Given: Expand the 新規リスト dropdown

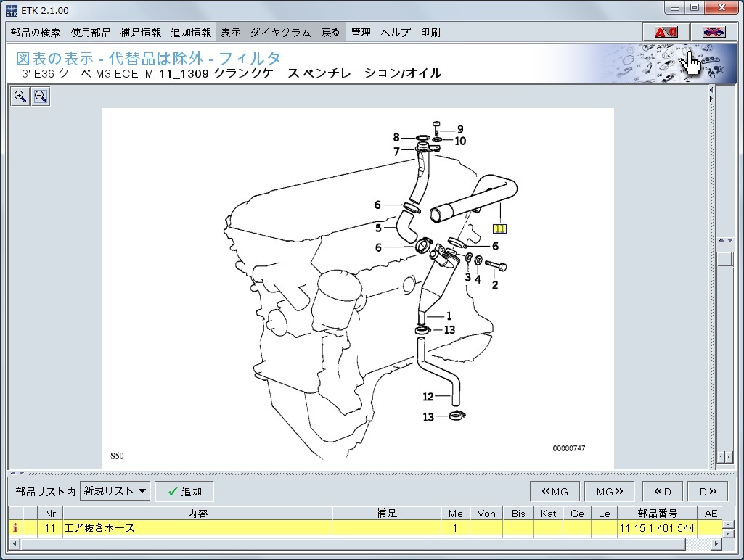Looking at the screenshot, I should (x=115, y=491).
